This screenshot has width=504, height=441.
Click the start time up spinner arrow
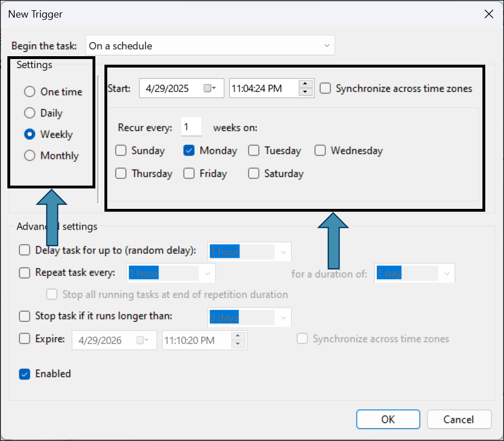(x=306, y=85)
